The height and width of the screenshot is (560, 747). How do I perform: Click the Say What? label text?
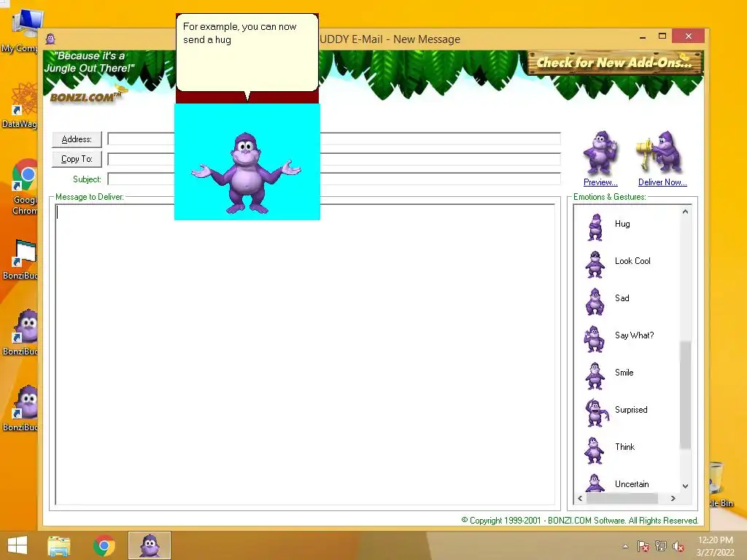pyautogui.click(x=634, y=335)
